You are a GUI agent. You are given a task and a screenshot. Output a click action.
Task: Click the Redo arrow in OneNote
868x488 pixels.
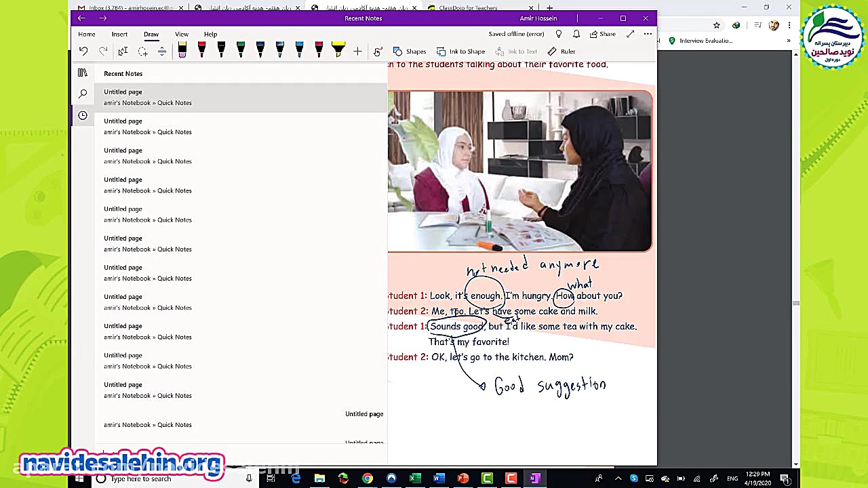(103, 52)
